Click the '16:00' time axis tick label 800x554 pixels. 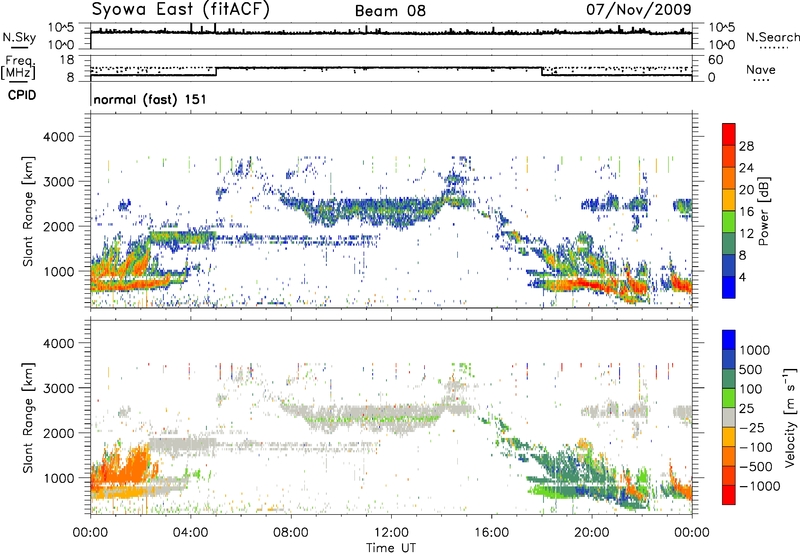(x=491, y=533)
